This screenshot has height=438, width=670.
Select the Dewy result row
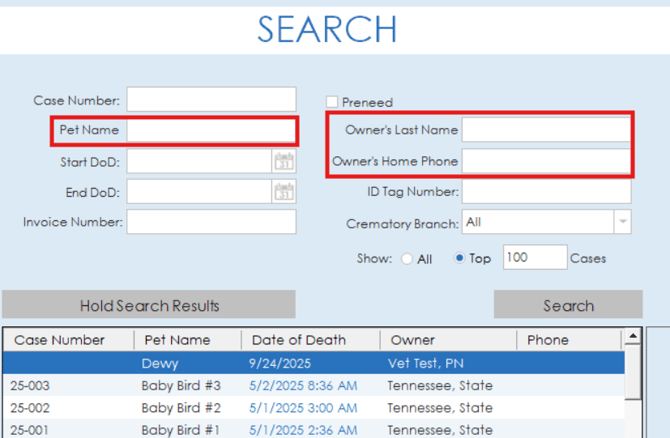click(300, 364)
